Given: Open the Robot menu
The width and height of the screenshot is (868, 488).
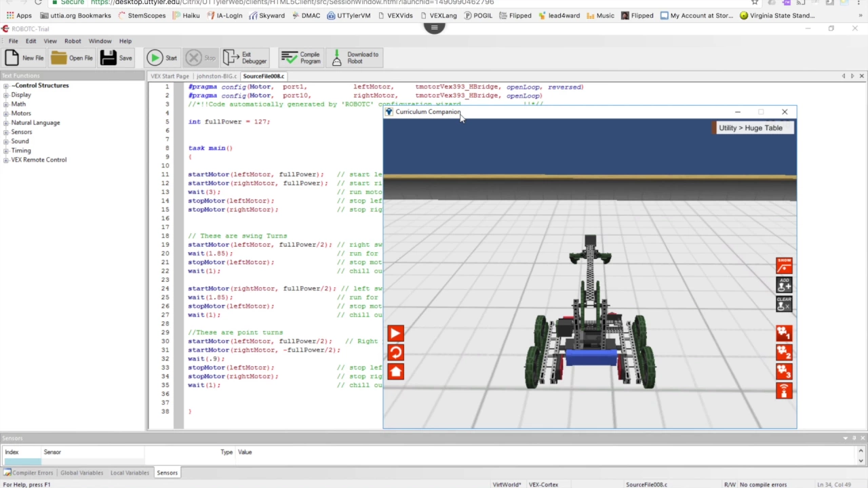Looking at the screenshot, I should point(73,41).
